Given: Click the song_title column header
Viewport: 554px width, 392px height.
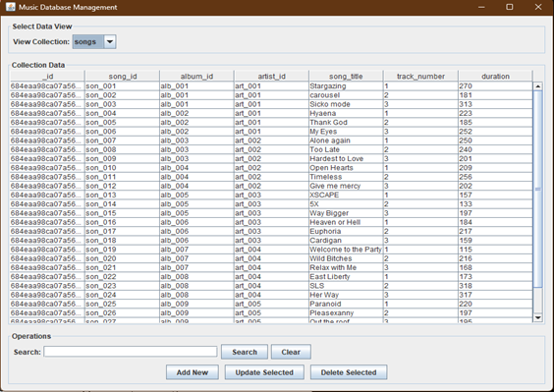Looking at the screenshot, I should [x=346, y=77].
